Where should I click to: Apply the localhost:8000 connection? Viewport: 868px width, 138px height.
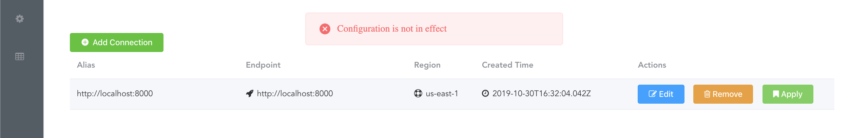coord(788,94)
